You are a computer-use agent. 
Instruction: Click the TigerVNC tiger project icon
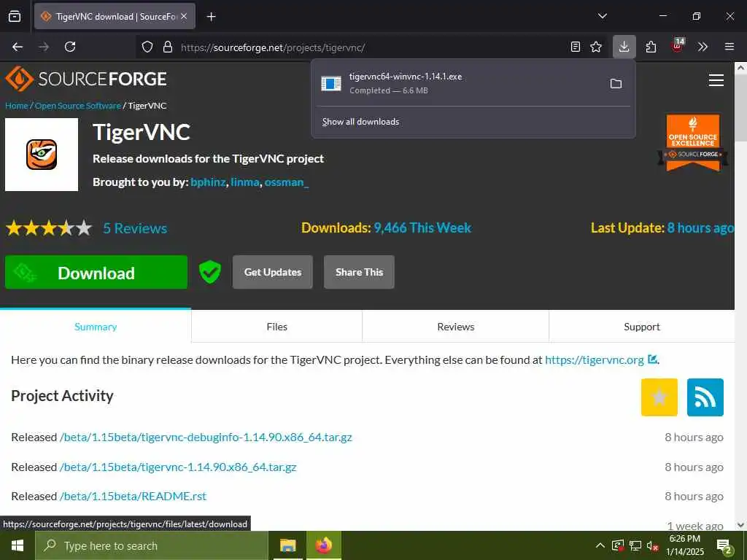click(x=42, y=155)
